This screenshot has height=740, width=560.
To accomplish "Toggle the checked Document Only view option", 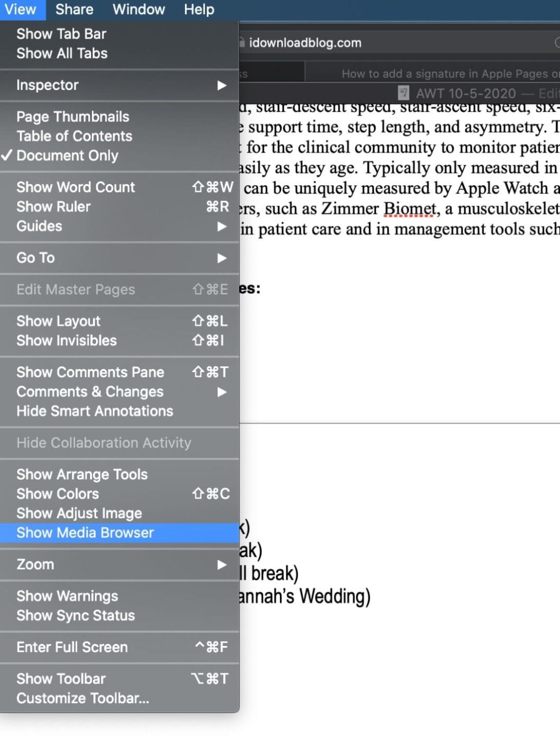I will (x=68, y=155).
